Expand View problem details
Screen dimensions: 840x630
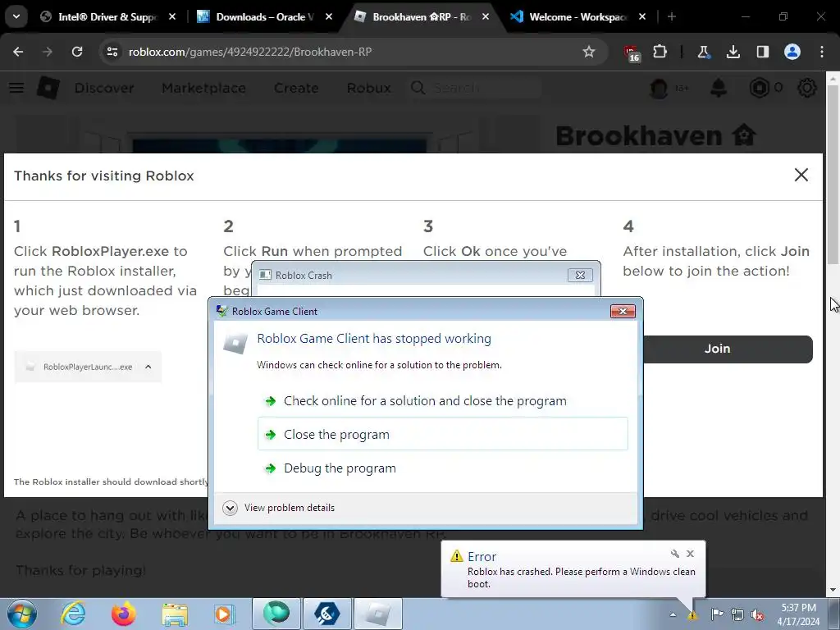[279, 508]
